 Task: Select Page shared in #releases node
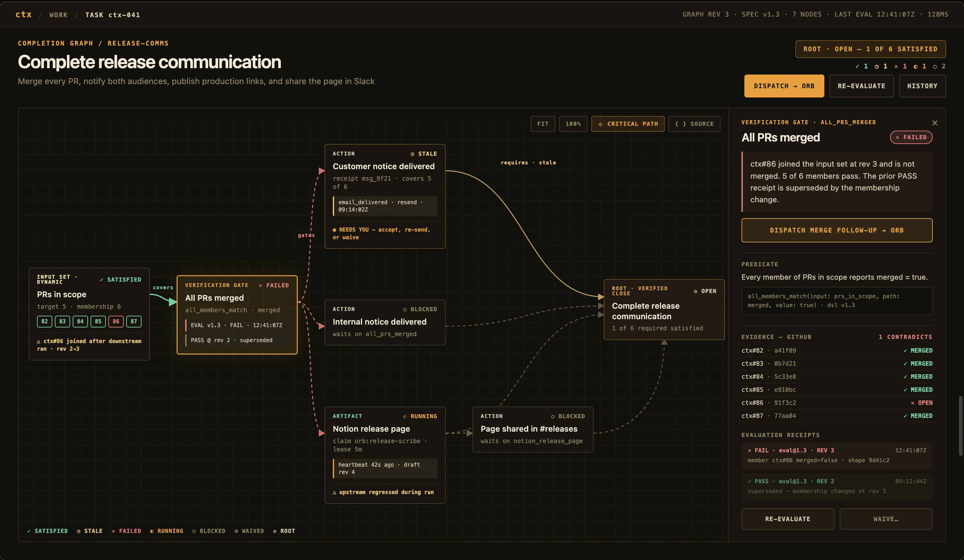click(x=533, y=429)
